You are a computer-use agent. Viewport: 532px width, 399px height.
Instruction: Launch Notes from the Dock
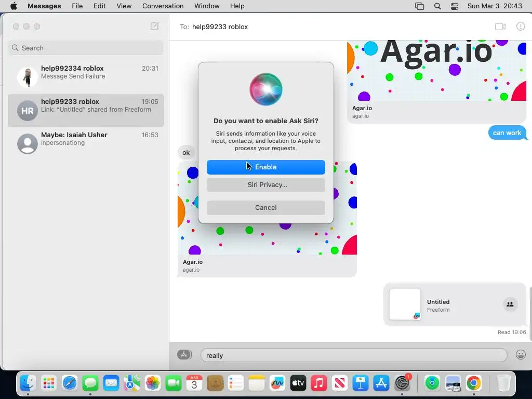point(257,383)
